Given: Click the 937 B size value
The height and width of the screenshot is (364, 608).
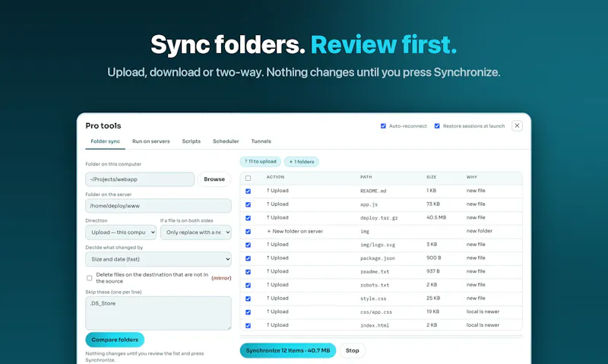Looking at the screenshot, I should (433, 271).
